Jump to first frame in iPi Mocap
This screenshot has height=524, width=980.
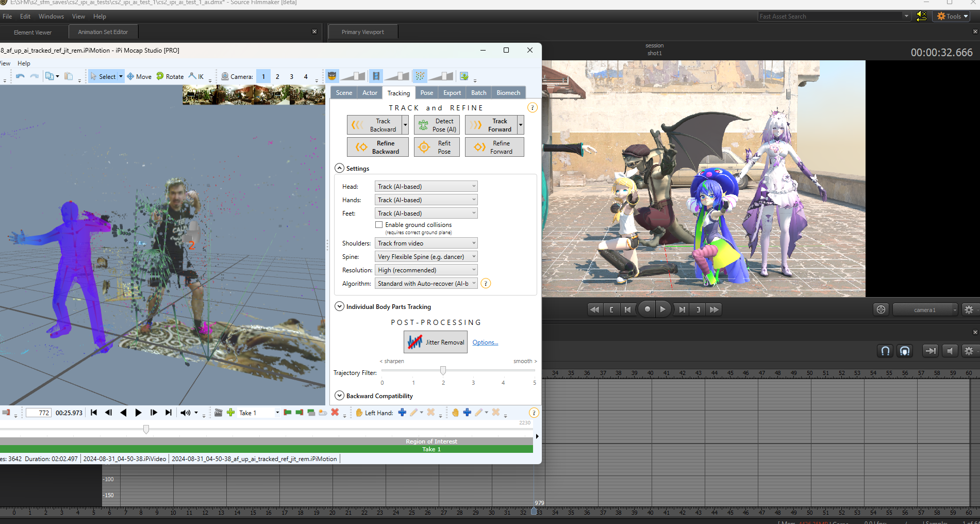(94, 413)
